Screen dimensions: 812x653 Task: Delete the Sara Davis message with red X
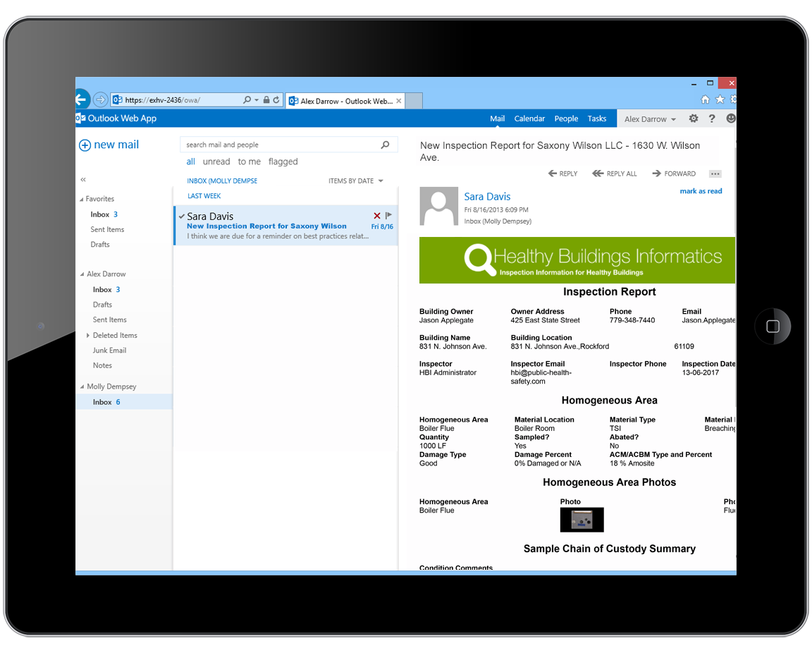tap(377, 216)
